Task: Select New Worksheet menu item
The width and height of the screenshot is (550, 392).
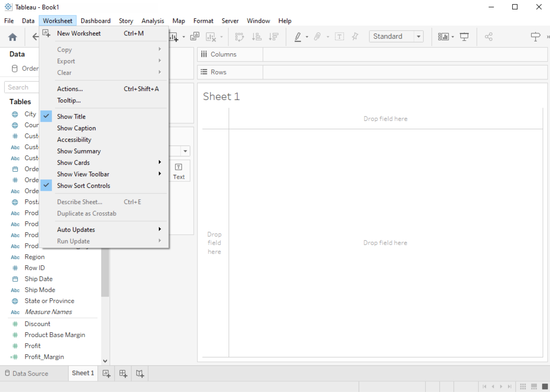Action: [104, 33]
